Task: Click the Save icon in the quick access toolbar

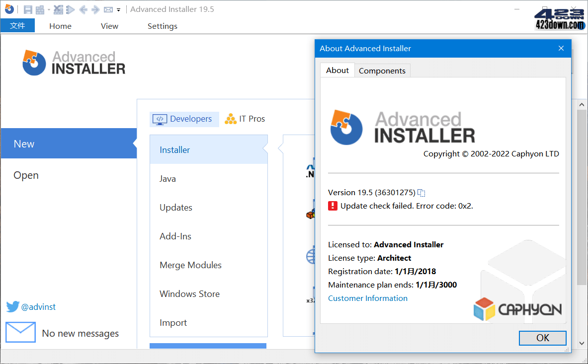Action: [28, 9]
